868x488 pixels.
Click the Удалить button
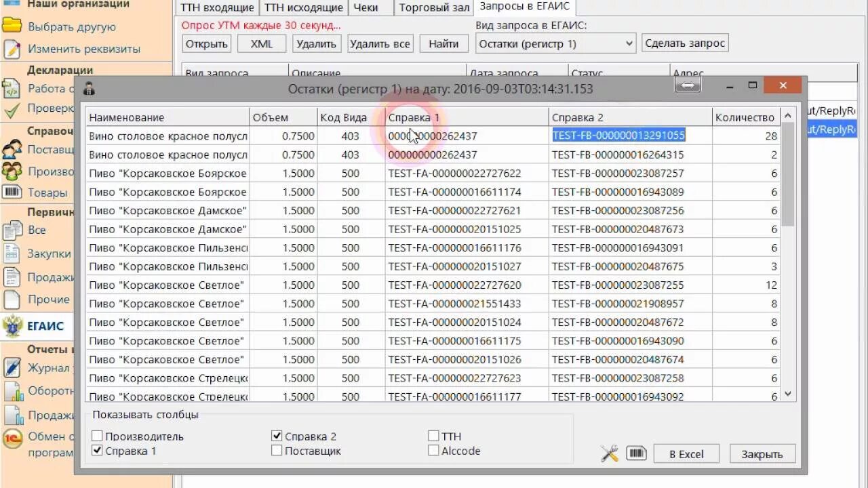click(x=316, y=43)
